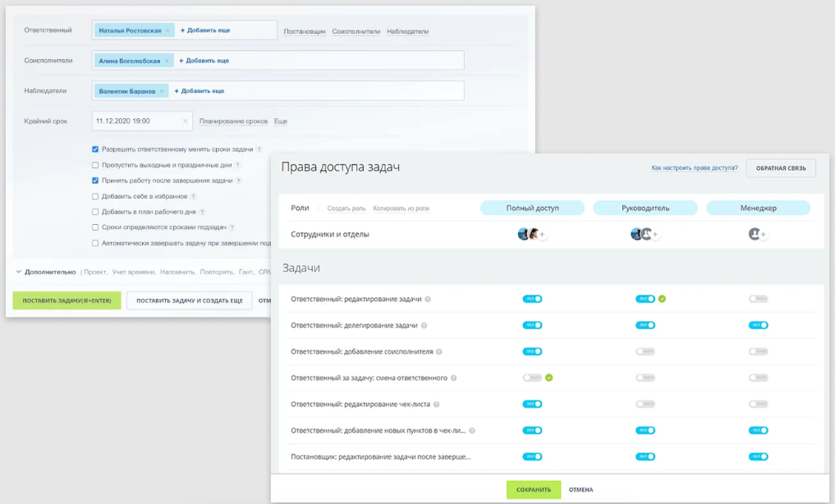
Task: Open help icon next to Ответственный: делегирование задачи
Action: [424, 325]
